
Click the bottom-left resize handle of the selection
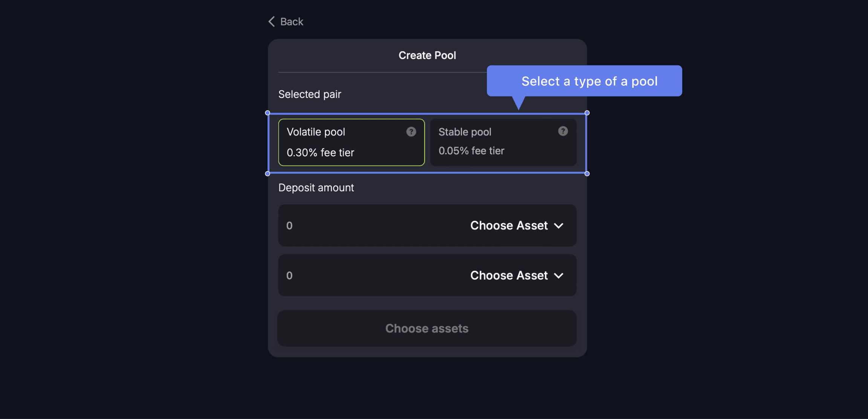(267, 174)
